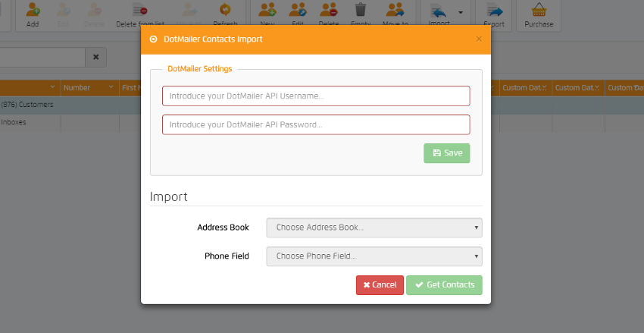Click the Get Contacts button
644x333 pixels.
(444, 285)
